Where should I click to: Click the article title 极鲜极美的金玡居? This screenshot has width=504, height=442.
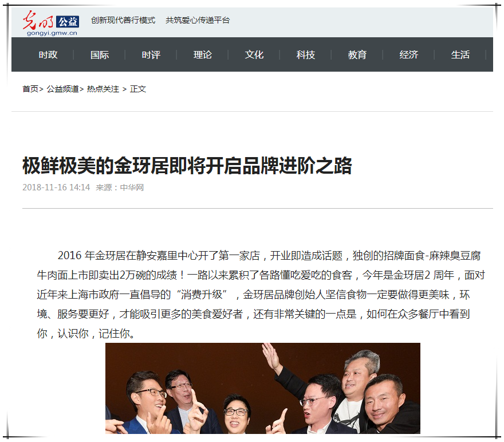[187, 166]
